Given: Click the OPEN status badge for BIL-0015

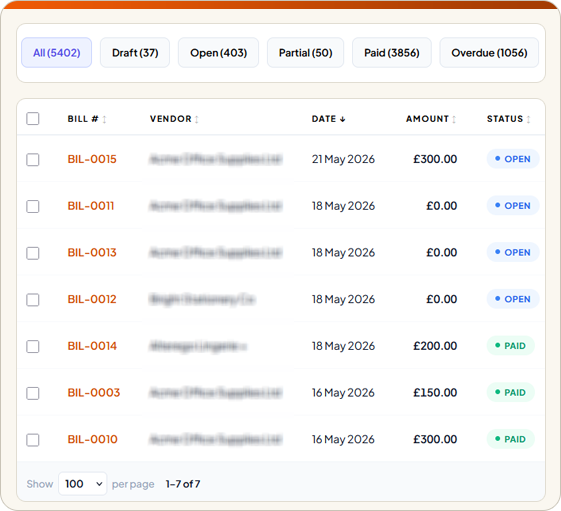Looking at the screenshot, I should point(513,159).
